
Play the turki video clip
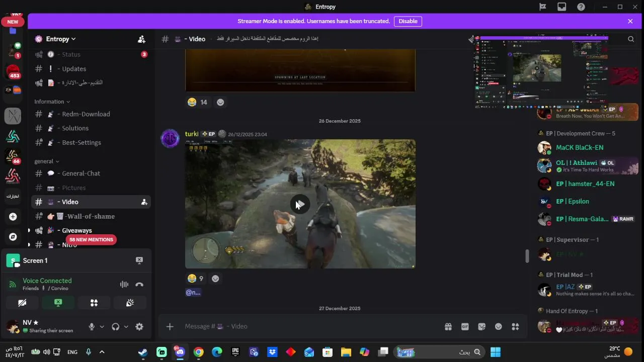[300, 204]
